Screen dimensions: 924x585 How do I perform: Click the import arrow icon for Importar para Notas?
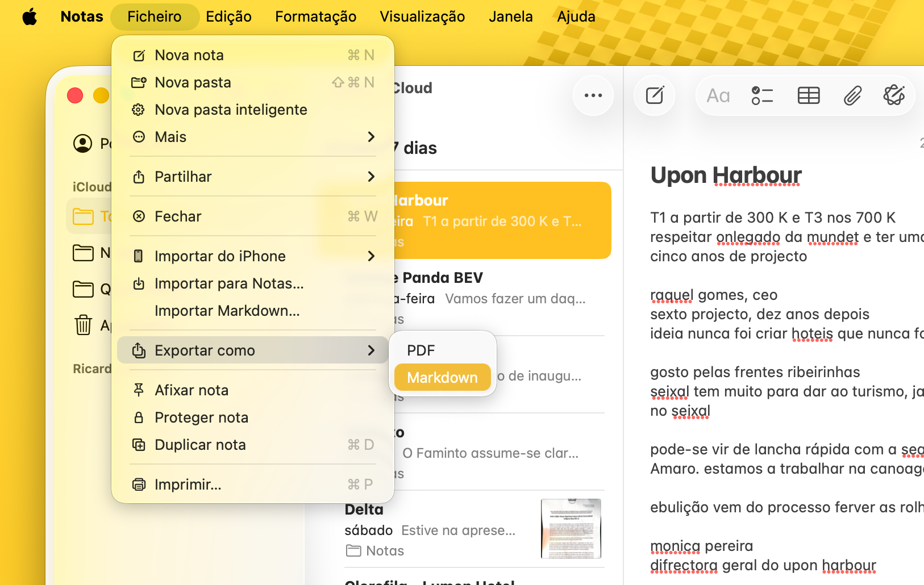pos(139,283)
